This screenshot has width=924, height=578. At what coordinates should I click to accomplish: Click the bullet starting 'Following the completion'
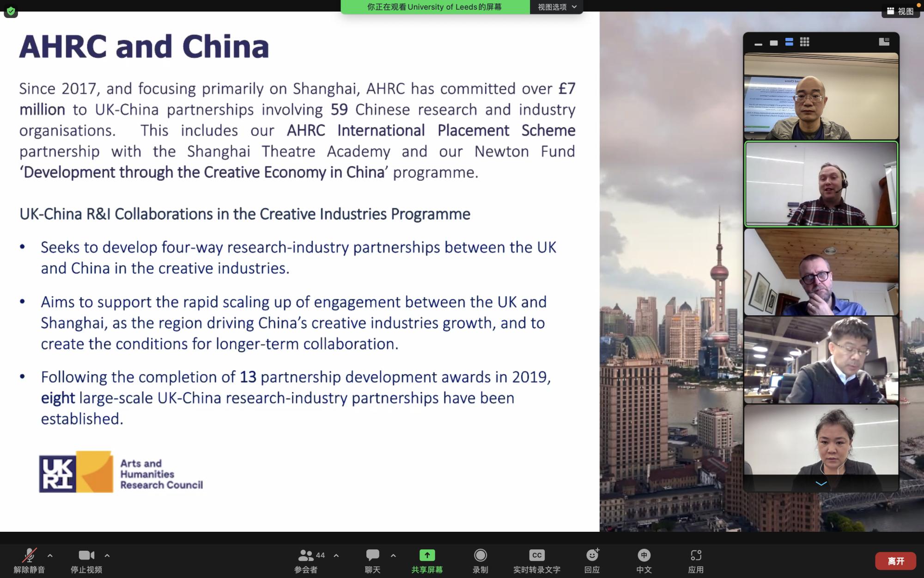coord(296,398)
